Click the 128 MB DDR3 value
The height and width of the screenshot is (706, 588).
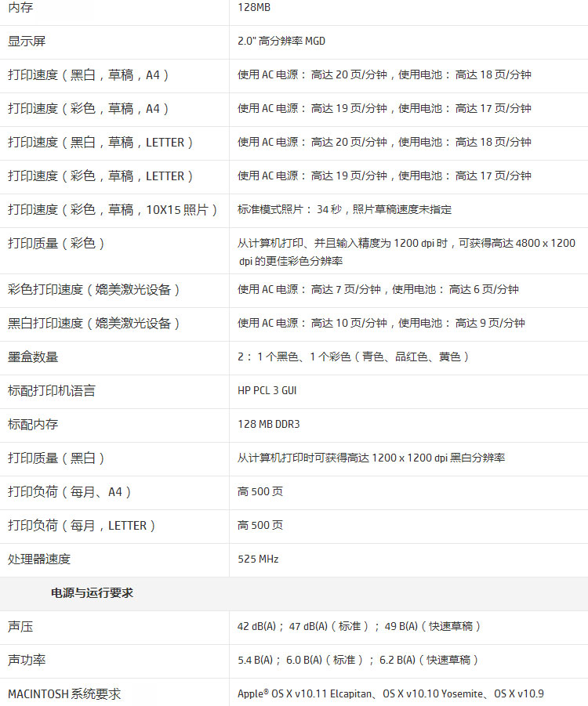pyautogui.click(x=269, y=424)
